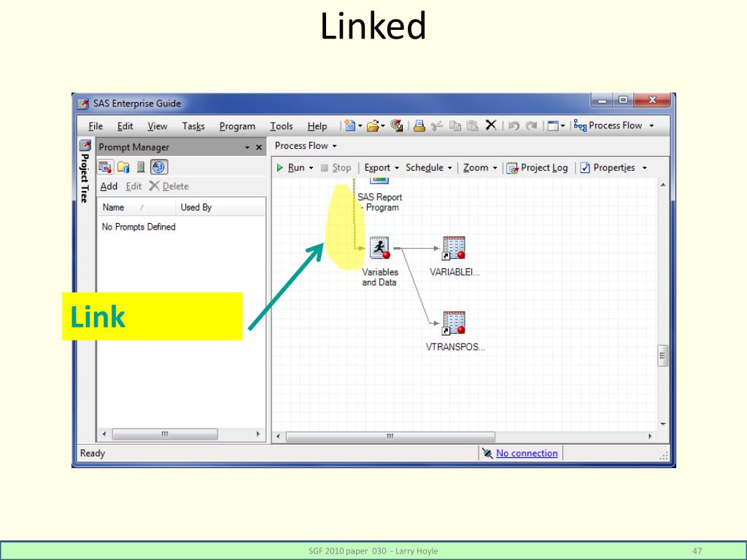Click the Prompt Manager scroll right arrow
Screen dimensions: 747x560
258,435
